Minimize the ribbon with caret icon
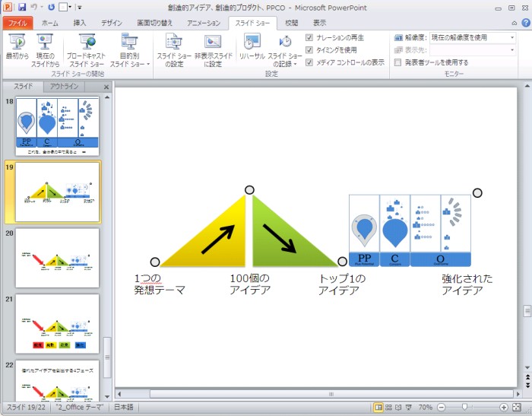This screenshot has width=532, height=416. (515, 23)
